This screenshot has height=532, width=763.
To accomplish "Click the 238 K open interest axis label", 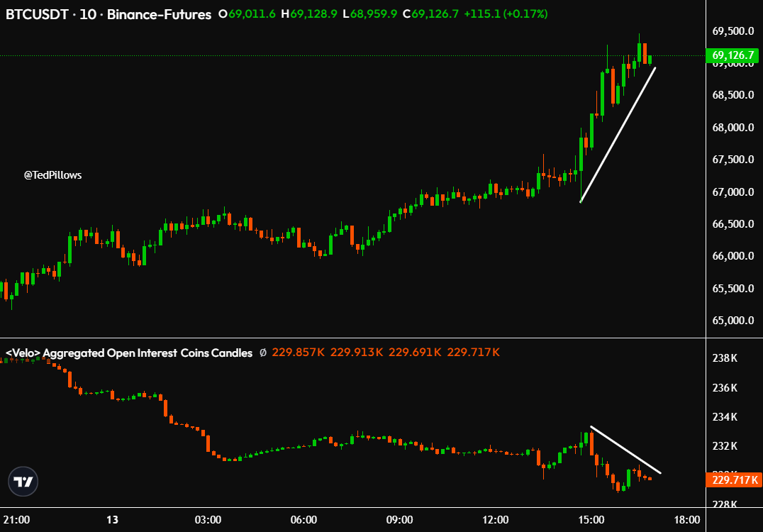I will click(725, 358).
